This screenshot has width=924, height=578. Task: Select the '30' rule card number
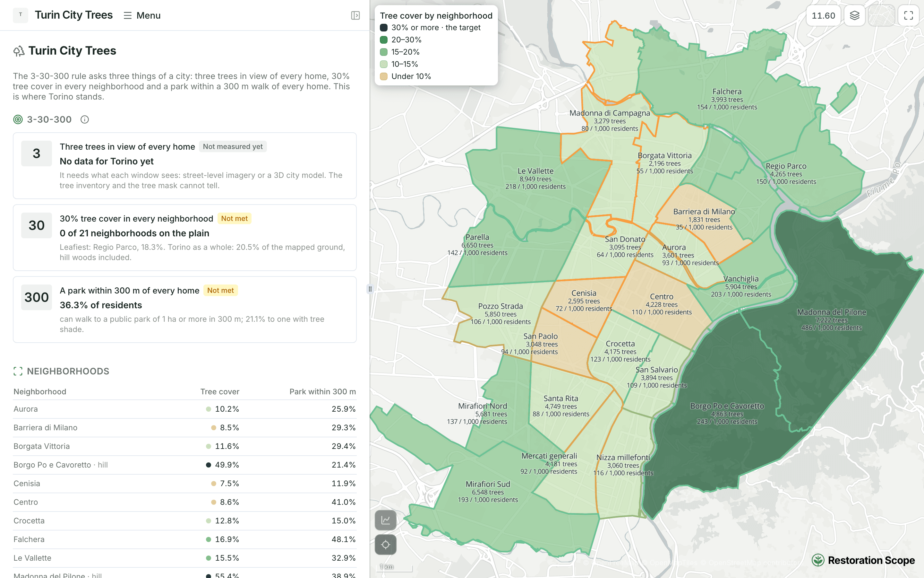coord(36,225)
